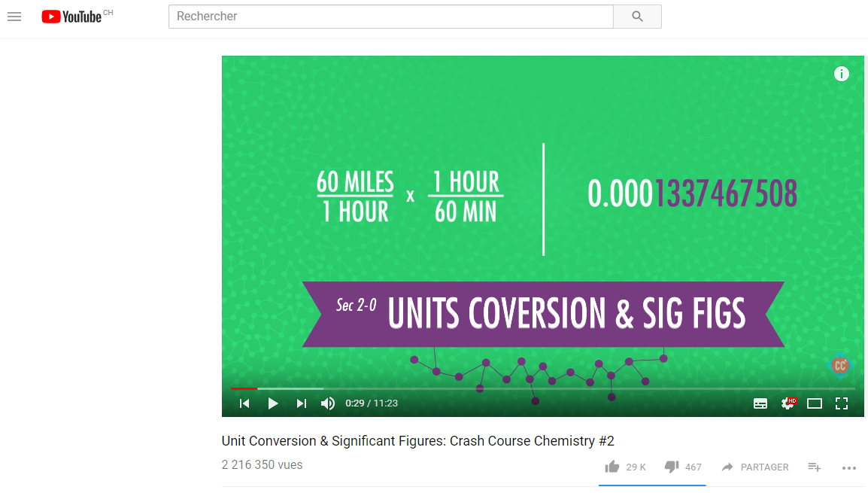Show the info cards icon
The width and height of the screenshot is (868, 493).
pyautogui.click(x=842, y=74)
